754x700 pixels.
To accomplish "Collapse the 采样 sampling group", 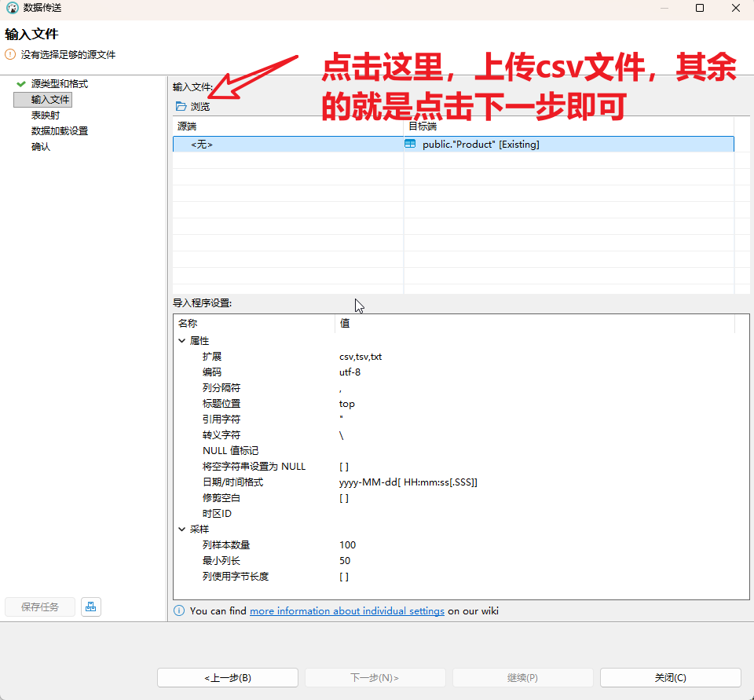I will [x=182, y=530].
